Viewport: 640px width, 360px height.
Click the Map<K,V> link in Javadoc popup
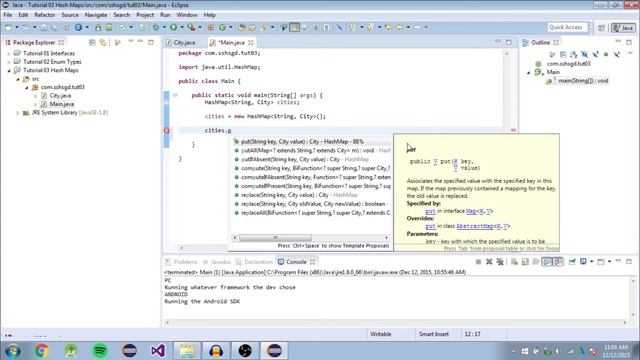[x=480, y=211]
